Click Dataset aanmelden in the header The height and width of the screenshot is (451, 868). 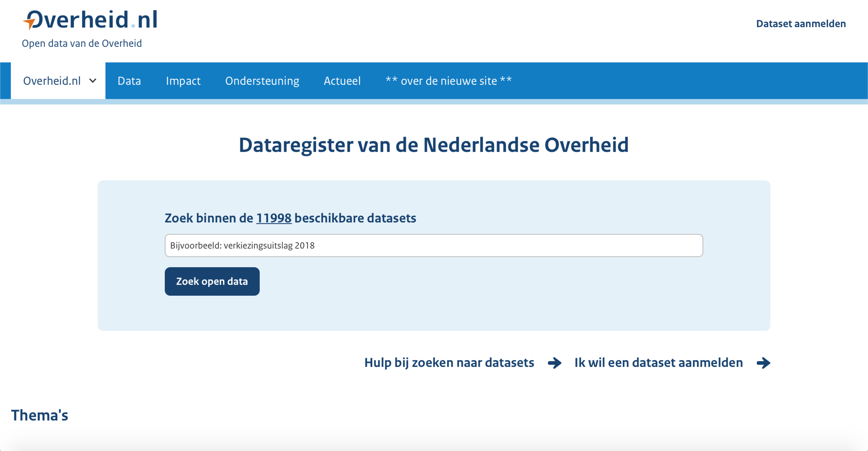pyautogui.click(x=801, y=24)
